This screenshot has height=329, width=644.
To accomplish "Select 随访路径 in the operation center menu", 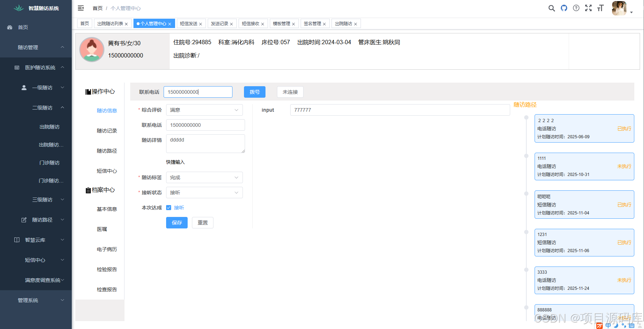I will (107, 151).
